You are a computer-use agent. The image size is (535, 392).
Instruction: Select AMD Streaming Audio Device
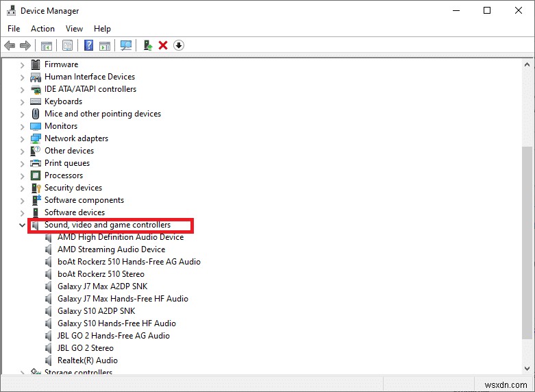[x=111, y=249]
